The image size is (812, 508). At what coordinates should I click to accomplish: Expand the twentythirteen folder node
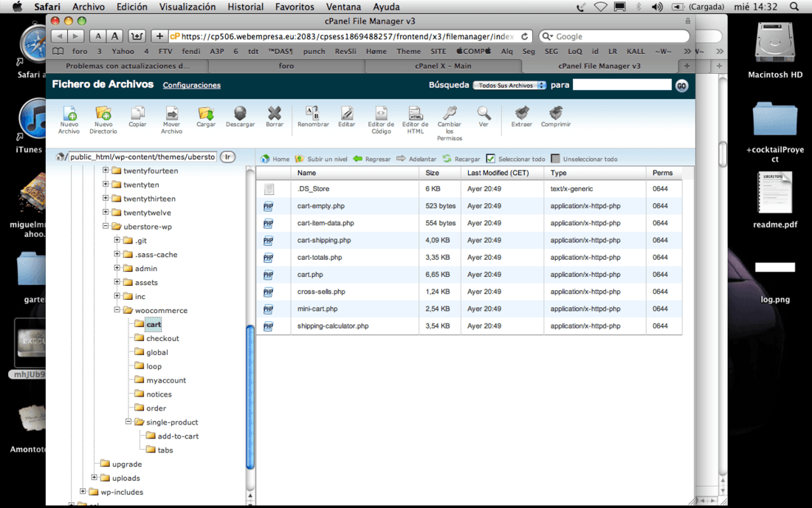click(105, 198)
